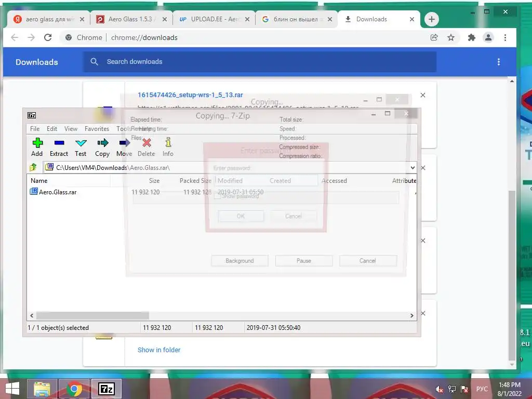Viewport: 532px width, 399px height.
Task: Switch the РУС input language indicator
Action: coord(482,389)
